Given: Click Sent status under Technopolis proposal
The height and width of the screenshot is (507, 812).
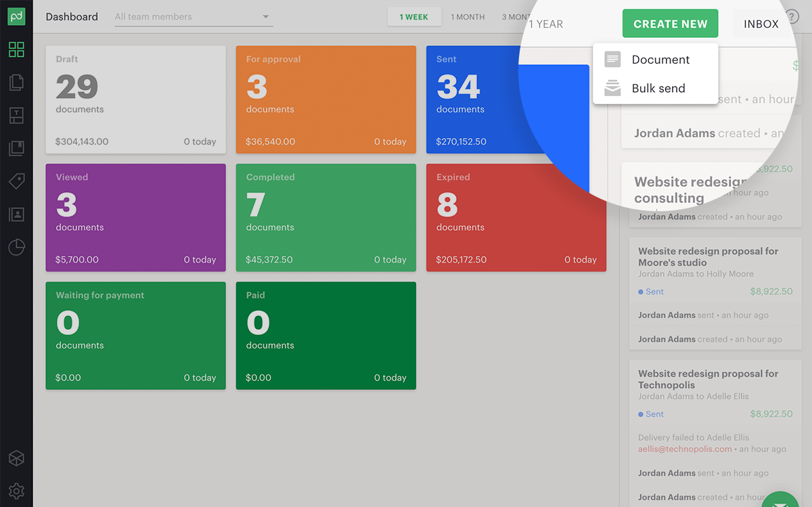Looking at the screenshot, I should [651, 414].
